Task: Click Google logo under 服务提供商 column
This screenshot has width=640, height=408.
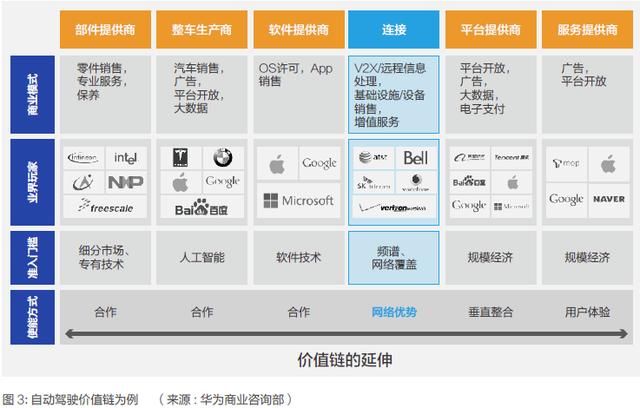Action: [566, 199]
